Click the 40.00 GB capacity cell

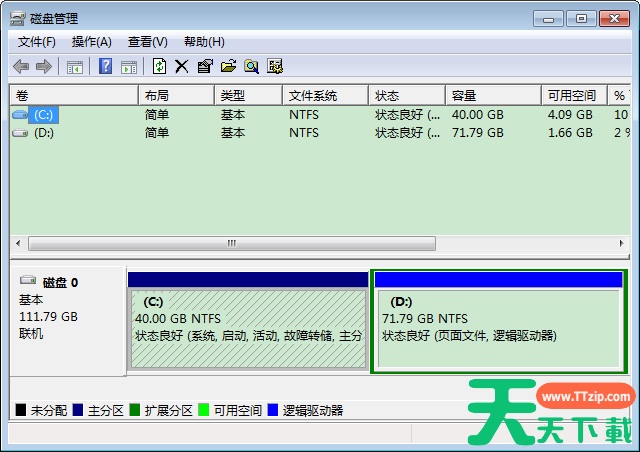tap(478, 115)
